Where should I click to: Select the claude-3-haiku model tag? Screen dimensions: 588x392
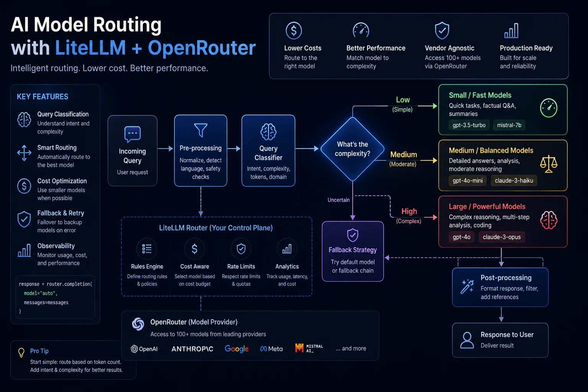(514, 181)
